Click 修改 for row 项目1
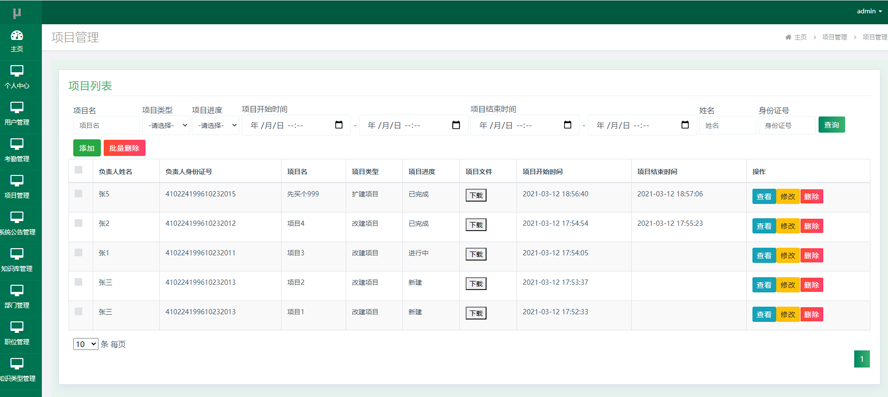This screenshot has height=397, width=888. (x=788, y=314)
